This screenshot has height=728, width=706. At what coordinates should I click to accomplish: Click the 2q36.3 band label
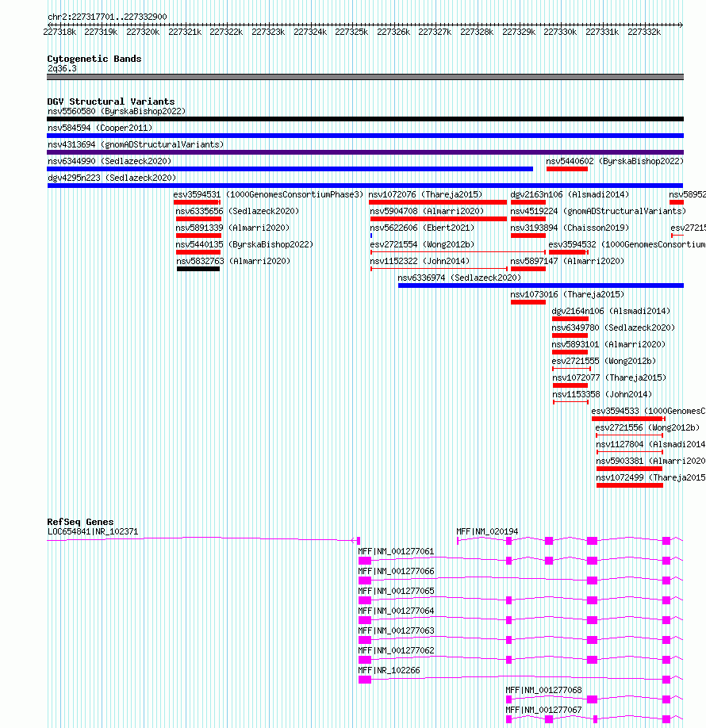(x=62, y=69)
